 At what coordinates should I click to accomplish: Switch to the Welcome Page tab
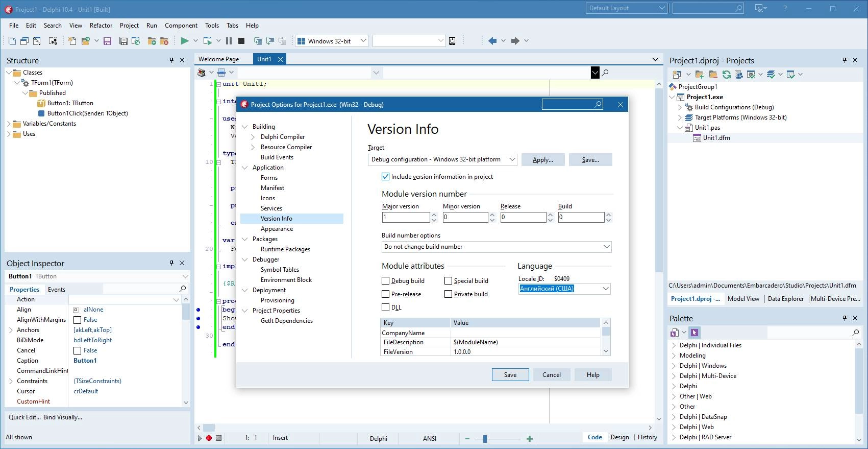click(219, 59)
